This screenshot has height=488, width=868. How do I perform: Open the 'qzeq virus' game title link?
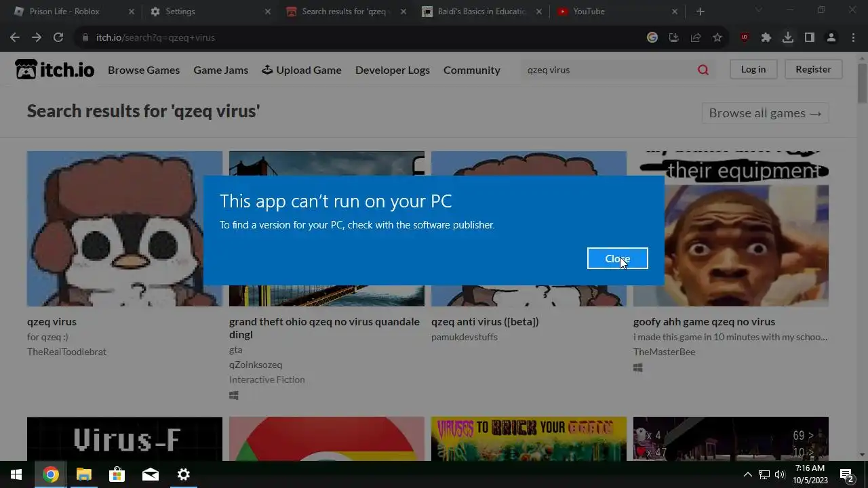point(52,321)
